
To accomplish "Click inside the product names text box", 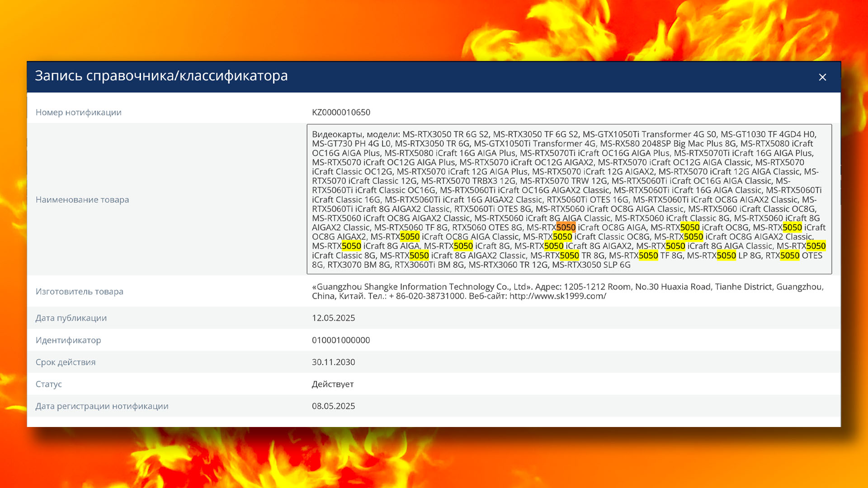I will [x=569, y=199].
